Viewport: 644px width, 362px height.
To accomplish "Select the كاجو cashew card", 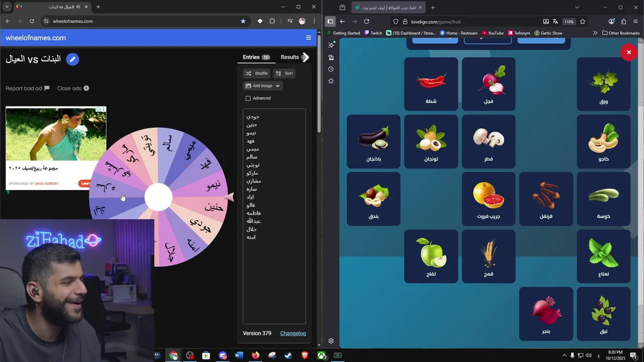I will pos(604,142).
